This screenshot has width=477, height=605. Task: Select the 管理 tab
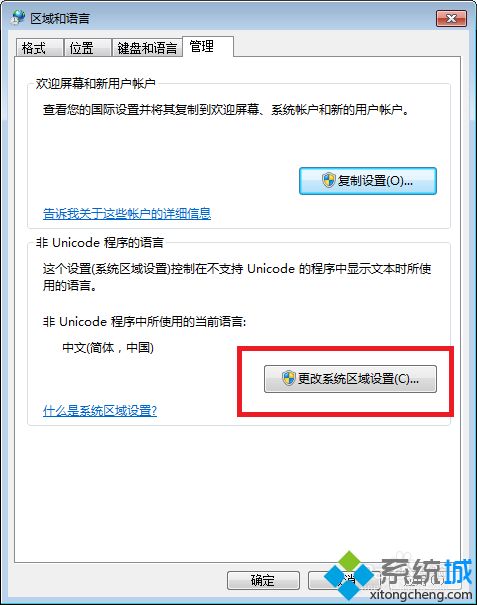(208, 47)
